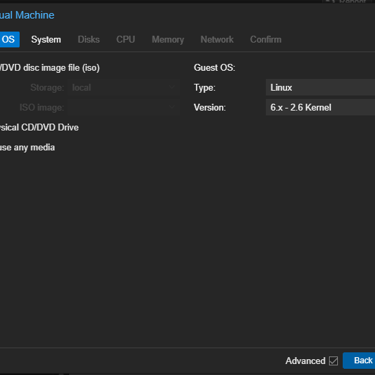Go to the CPU tab
This screenshot has width=375, height=375.
click(126, 39)
